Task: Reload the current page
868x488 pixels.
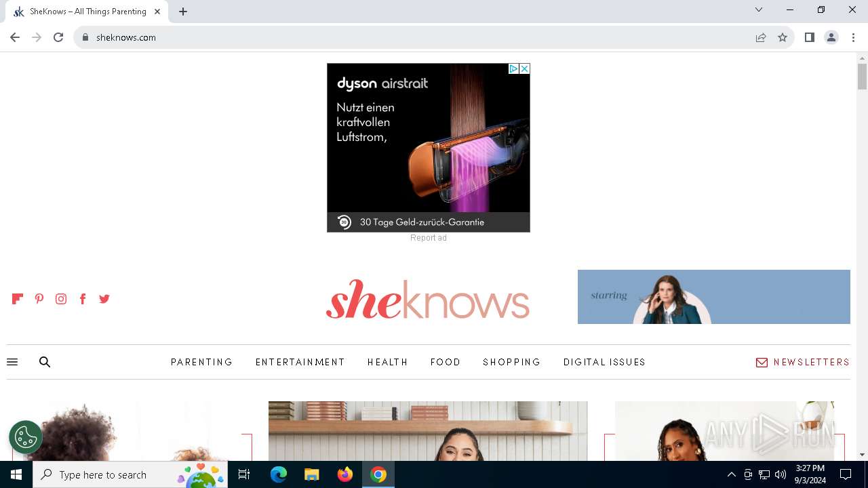Action: click(58, 37)
